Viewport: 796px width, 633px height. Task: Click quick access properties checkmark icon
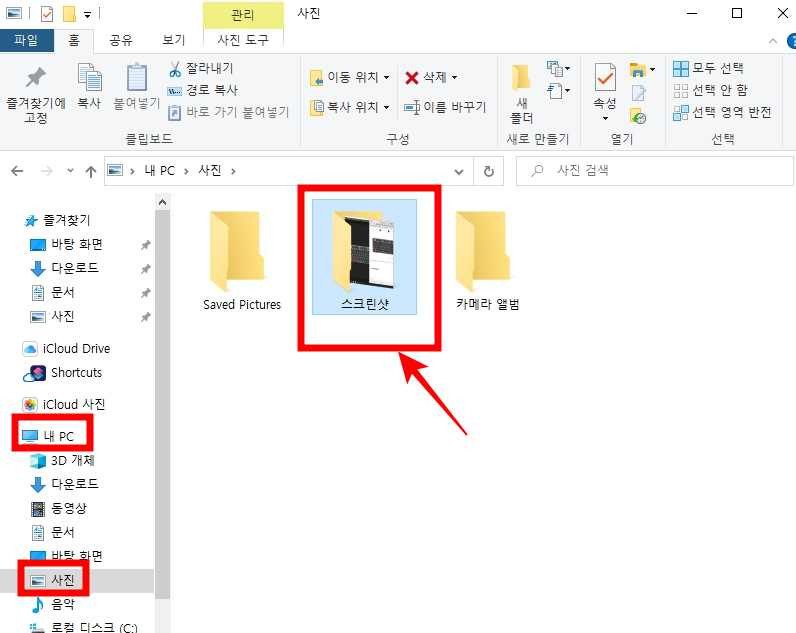(47, 14)
